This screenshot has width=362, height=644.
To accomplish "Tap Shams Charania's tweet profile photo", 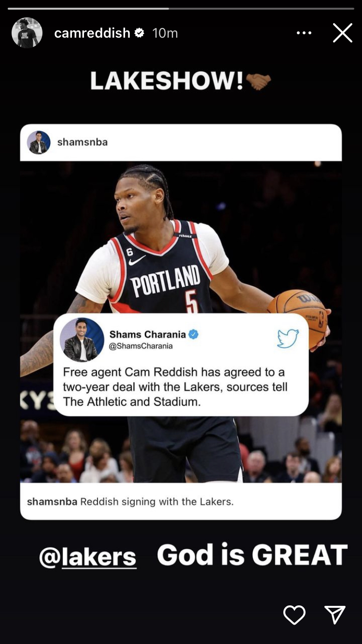I will [x=82, y=340].
